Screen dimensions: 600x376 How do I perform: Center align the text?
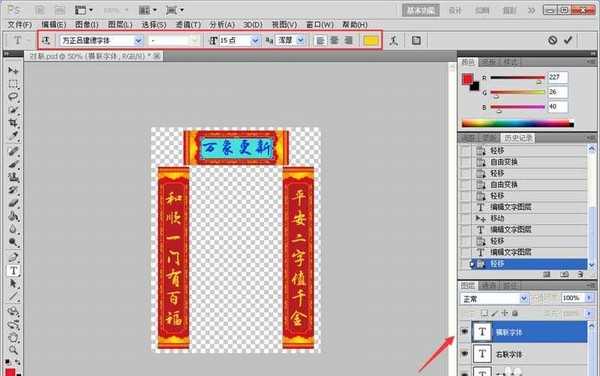[334, 40]
